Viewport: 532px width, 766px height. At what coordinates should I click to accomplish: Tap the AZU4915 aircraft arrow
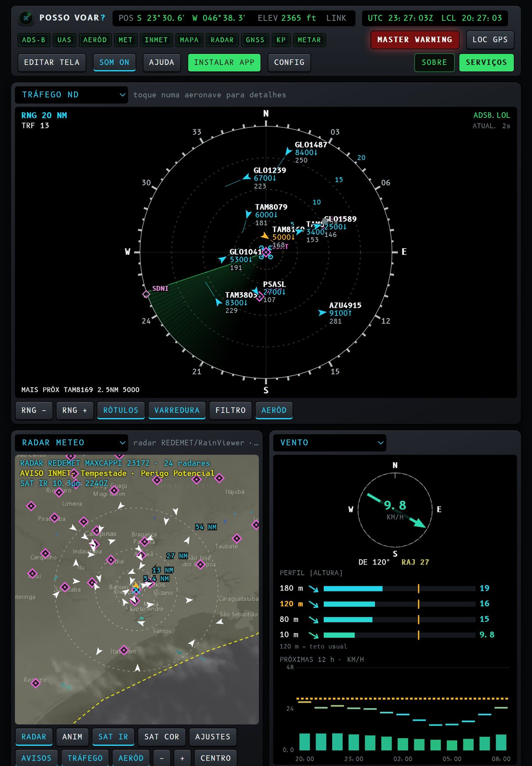coord(322,312)
